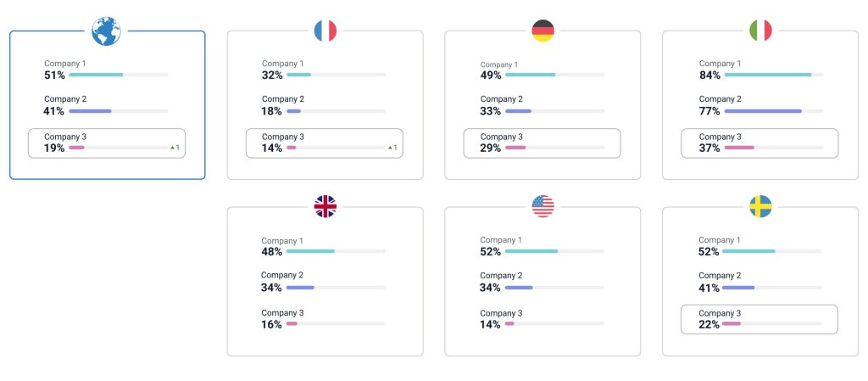This screenshot has width=868, height=381.
Task: Click 84% value in Italy card
Action: [x=709, y=76]
